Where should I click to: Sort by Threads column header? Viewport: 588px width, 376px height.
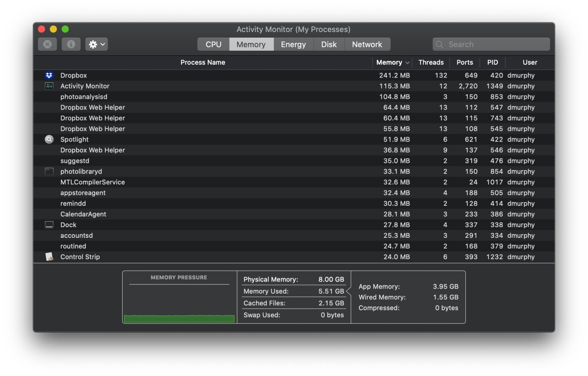(431, 62)
